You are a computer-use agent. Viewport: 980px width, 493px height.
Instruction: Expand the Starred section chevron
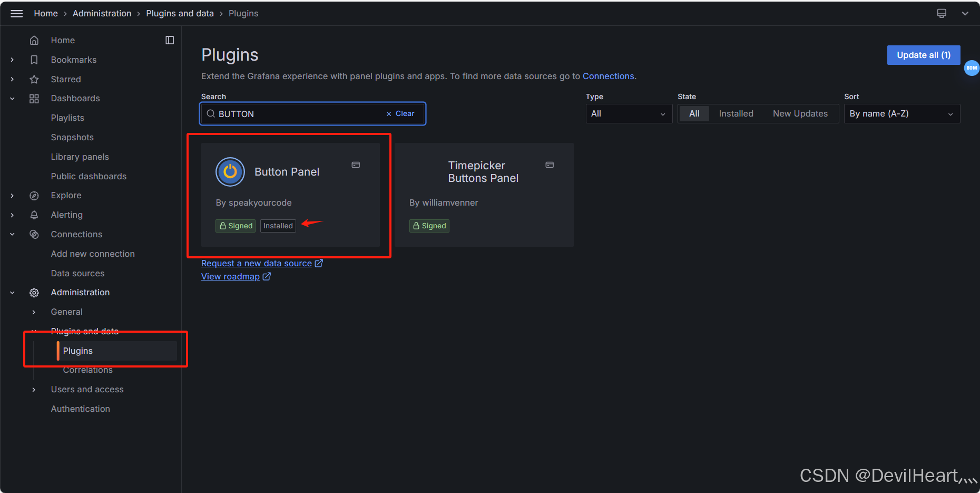click(12, 79)
